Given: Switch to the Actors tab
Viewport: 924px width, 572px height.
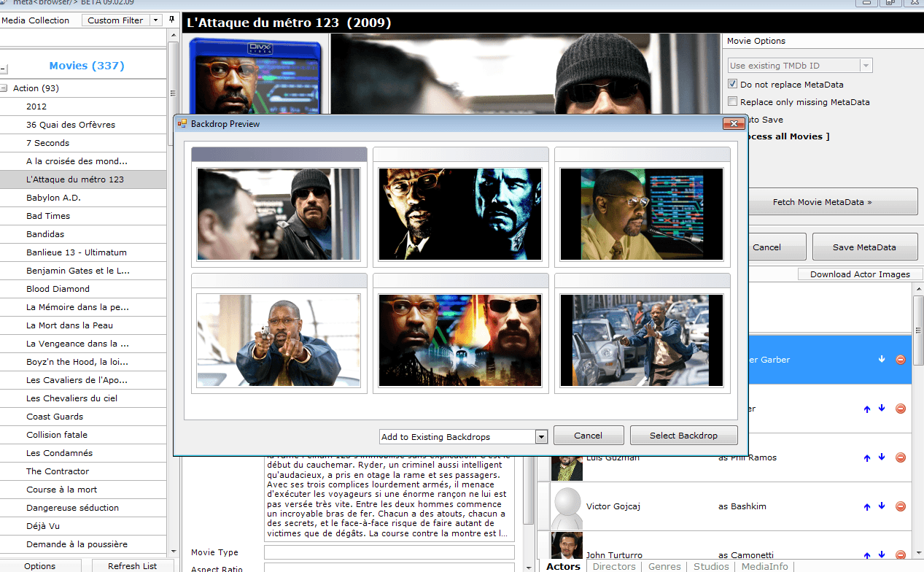Looking at the screenshot, I should 563,566.
